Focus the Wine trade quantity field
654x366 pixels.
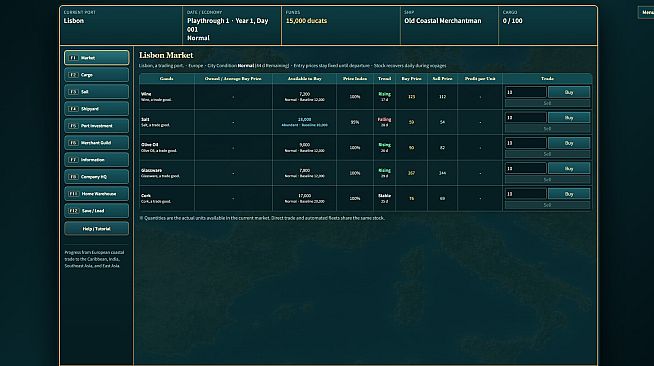pyautogui.click(x=526, y=92)
